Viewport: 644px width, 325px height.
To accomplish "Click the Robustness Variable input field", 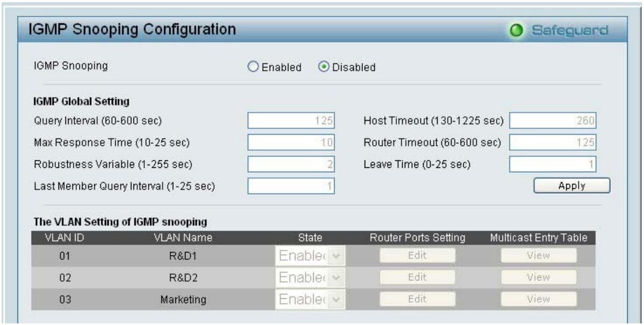I will click(291, 164).
